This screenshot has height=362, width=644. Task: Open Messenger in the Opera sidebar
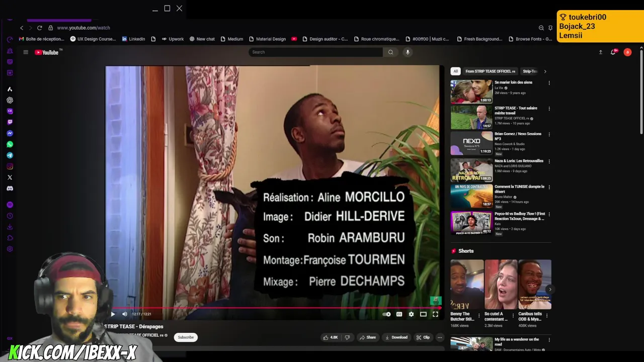10,133
